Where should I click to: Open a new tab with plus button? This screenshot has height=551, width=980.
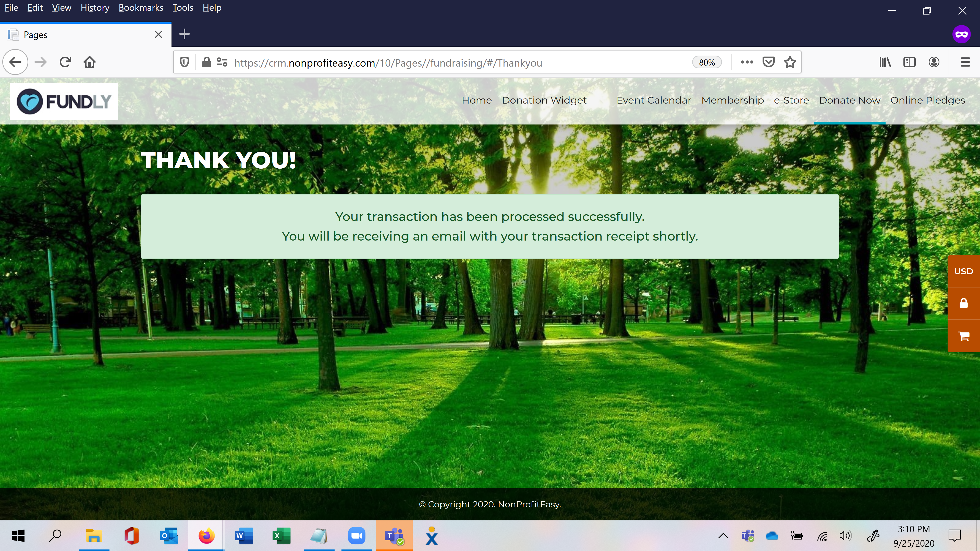tap(185, 34)
